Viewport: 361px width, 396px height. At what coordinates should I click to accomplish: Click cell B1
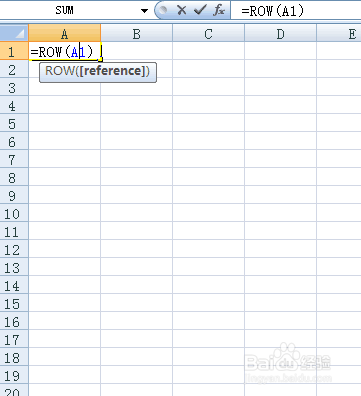click(136, 51)
